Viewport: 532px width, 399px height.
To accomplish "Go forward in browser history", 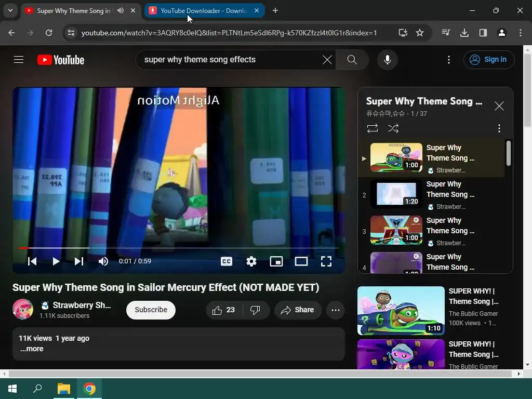I will click(x=30, y=33).
